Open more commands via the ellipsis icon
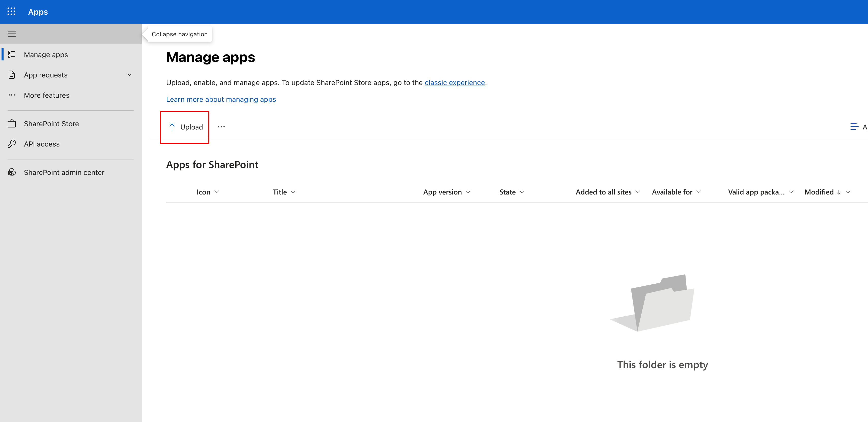The height and width of the screenshot is (422, 868). [221, 127]
